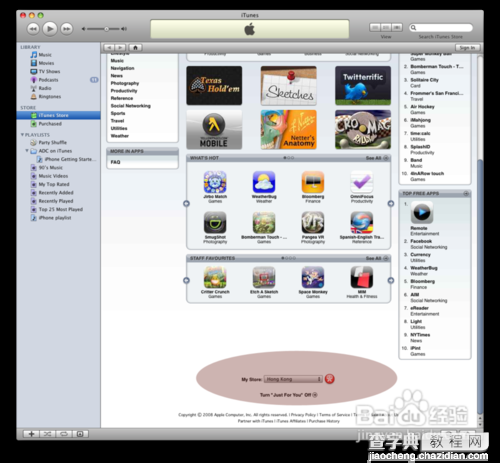
Task: Open the Sketches app banner
Action: 289,86
